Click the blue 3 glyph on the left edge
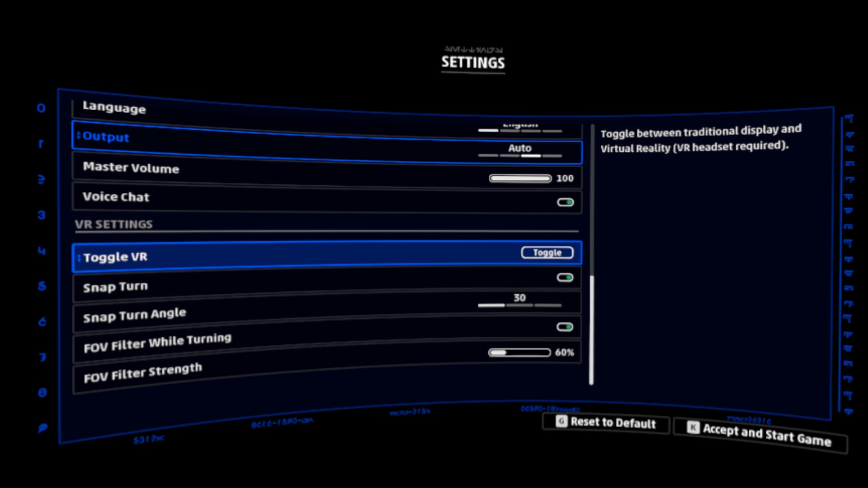This screenshot has height=488, width=868. point(42,215)
